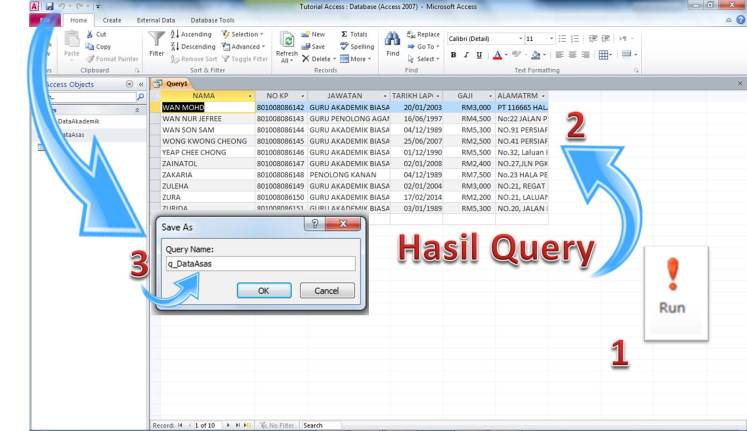
Task: Click the Query Name text field
Action: (x=259, y=264)
